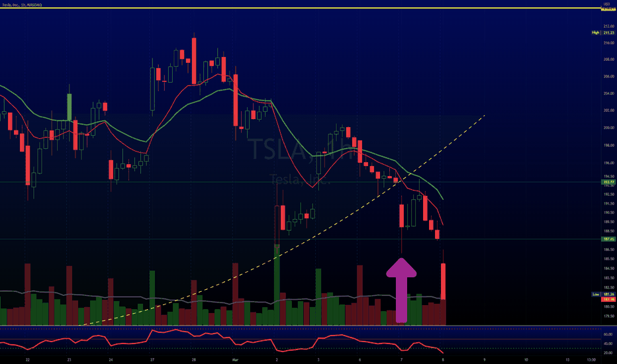This screenshot has height=364, width=617.
Task: Click the 198.00 price axis label
Action: coord(609,146)
